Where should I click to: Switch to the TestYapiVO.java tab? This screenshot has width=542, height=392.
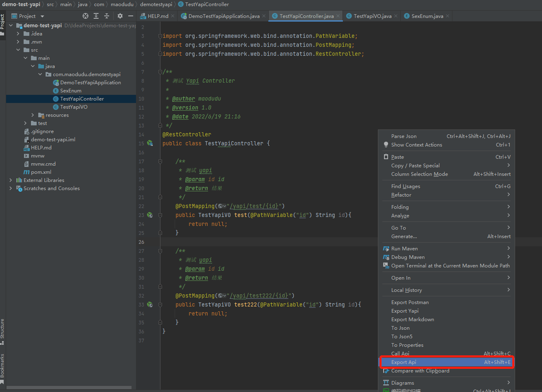click(372, 16)
